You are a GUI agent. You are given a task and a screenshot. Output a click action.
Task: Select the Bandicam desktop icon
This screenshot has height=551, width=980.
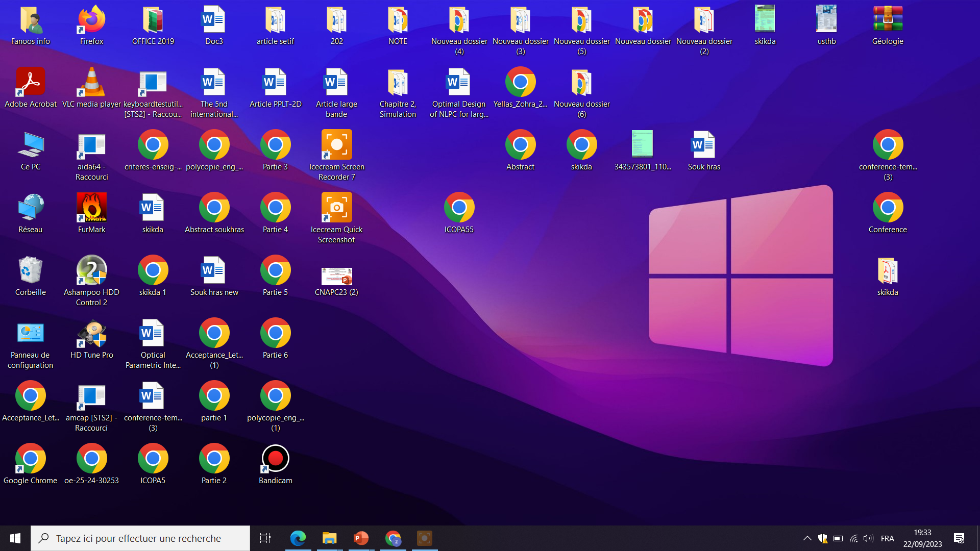(x=276, y=459)
